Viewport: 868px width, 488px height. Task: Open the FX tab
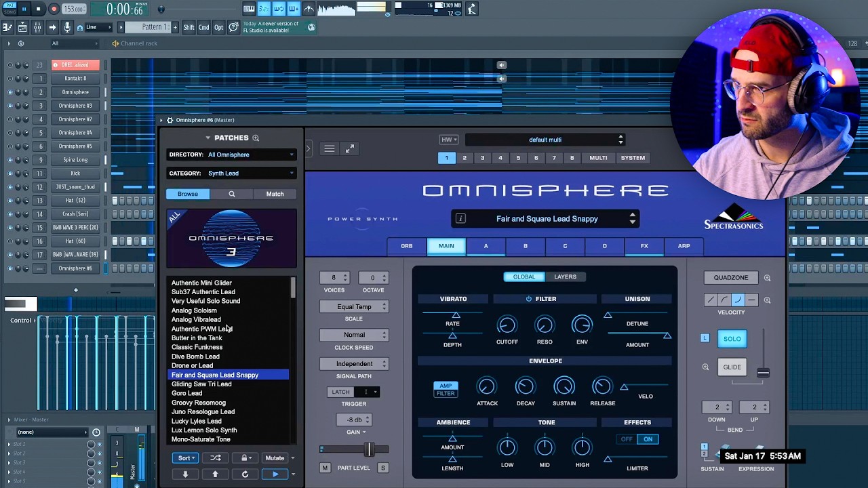click(x=644, y=246)
